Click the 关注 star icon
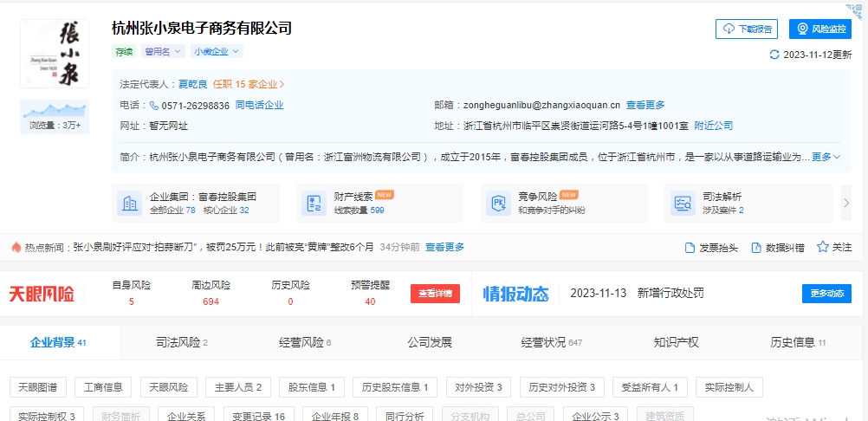Image resolution: width=868 pixels, height=421 pixels. [x=823, y=247]
